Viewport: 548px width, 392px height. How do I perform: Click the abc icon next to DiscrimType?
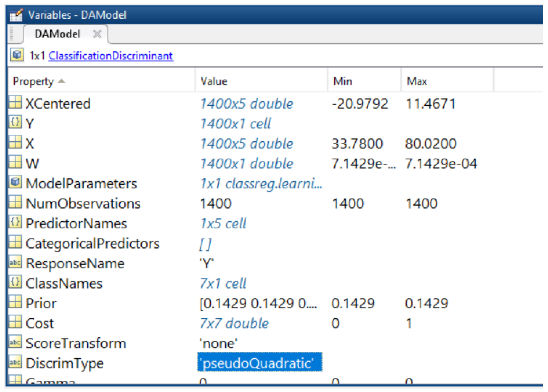click(15, 362)
